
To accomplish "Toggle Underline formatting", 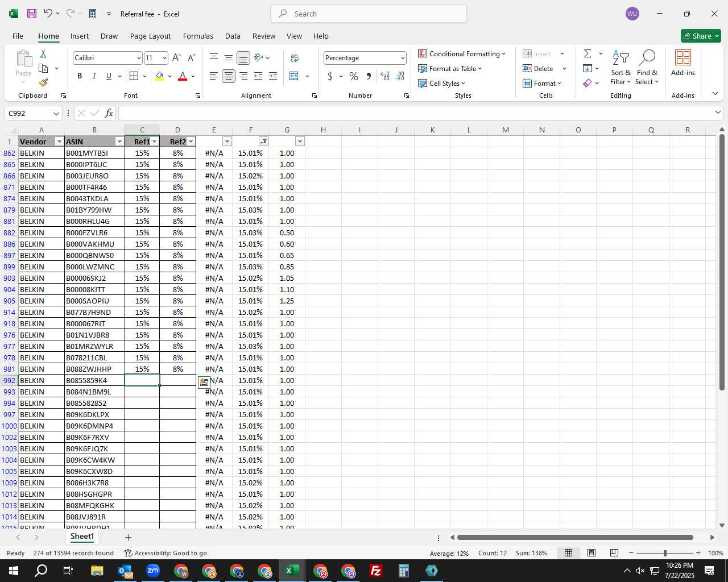I will coord(109,76).
